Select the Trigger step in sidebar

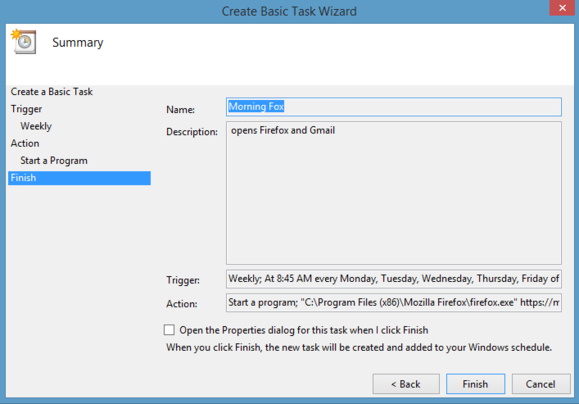tap(26, 109)
